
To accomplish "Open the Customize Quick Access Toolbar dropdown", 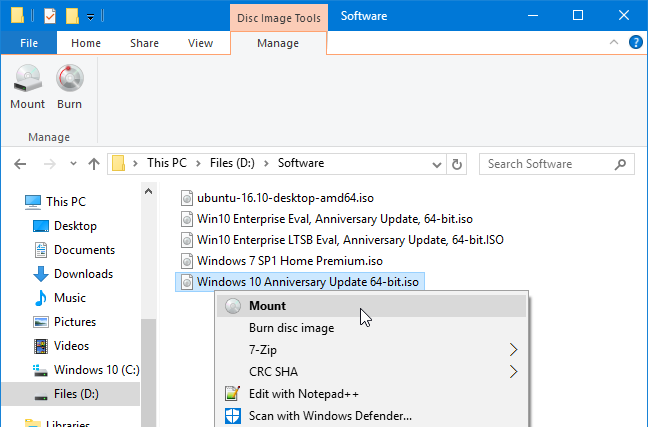I will (91, 17).
